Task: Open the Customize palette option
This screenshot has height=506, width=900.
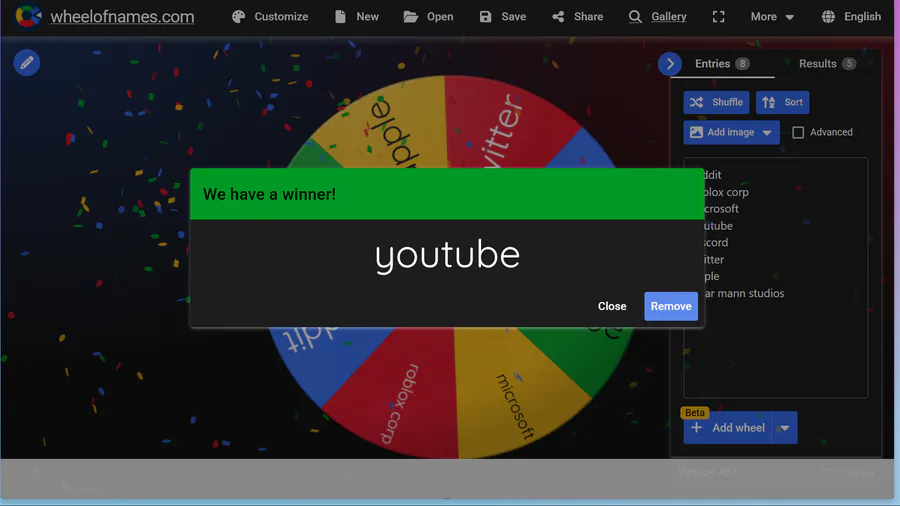Action: [x=270, y=17]
